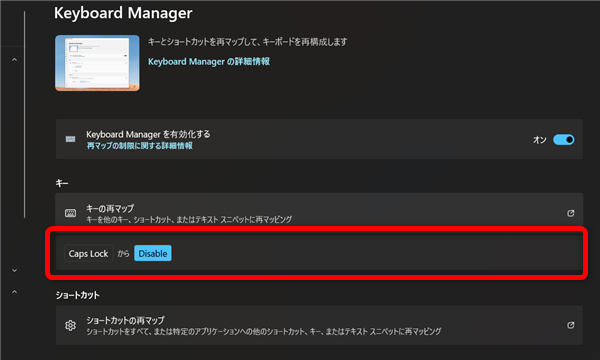This screenshot has height=360, width=600.
Task: Select the Disable mapping chip
Action: click(153, 253)
